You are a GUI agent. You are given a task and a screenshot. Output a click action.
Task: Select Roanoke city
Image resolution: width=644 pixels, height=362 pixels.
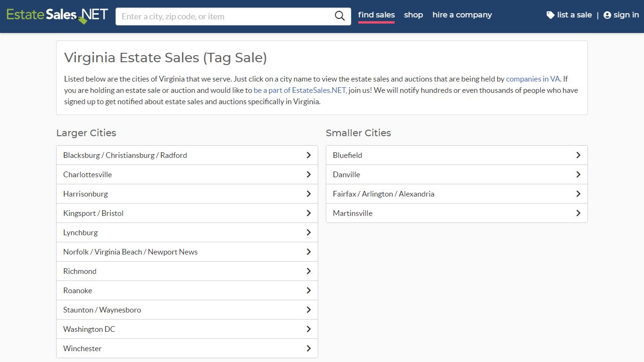(187, 290)
